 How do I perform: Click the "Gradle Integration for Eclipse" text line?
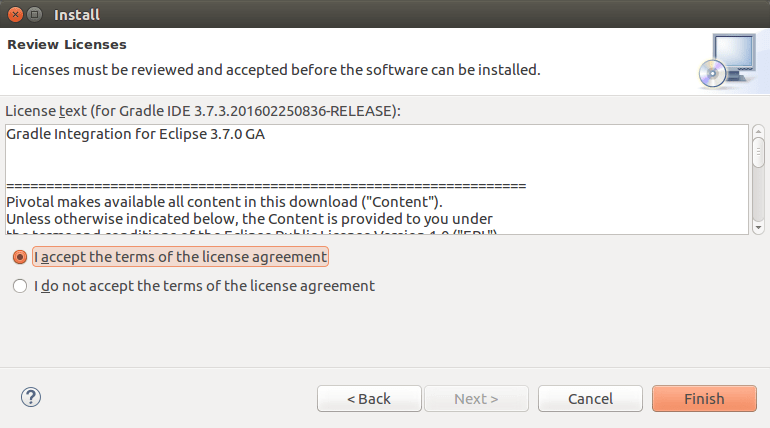click(135, 133)
